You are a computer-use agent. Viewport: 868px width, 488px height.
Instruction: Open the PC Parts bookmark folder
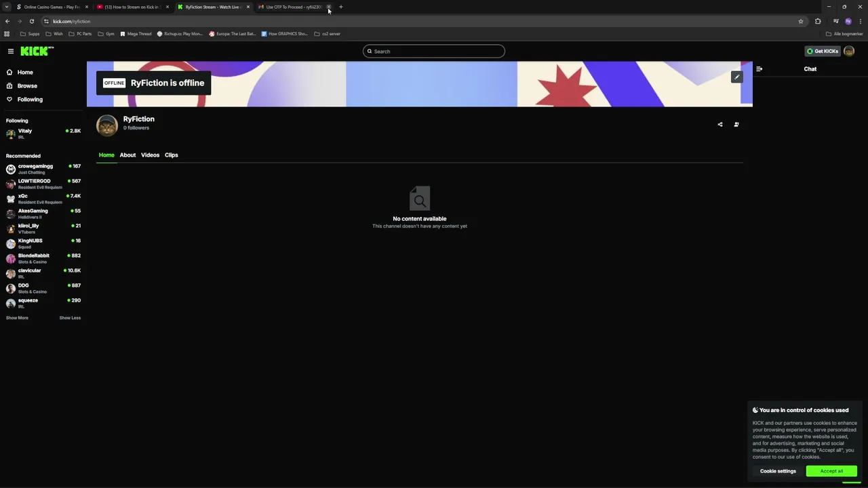(x=80, y=34)
